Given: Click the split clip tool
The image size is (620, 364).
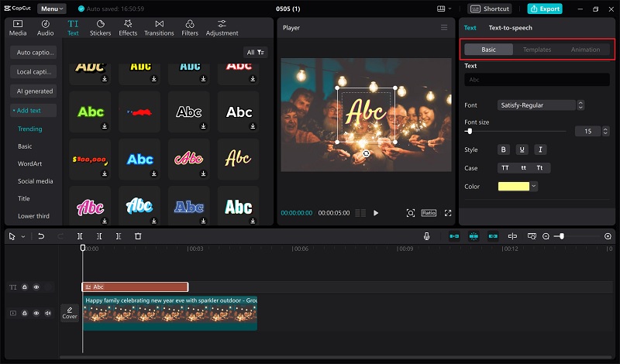Looking at the screenshot, I should point(80,236).
